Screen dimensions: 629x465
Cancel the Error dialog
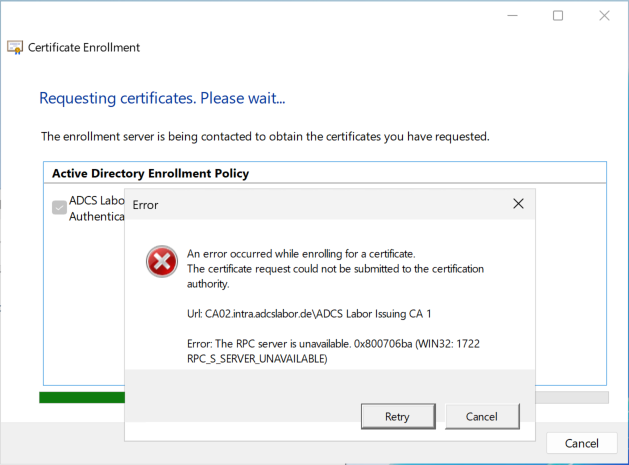(x=467, y=415)
